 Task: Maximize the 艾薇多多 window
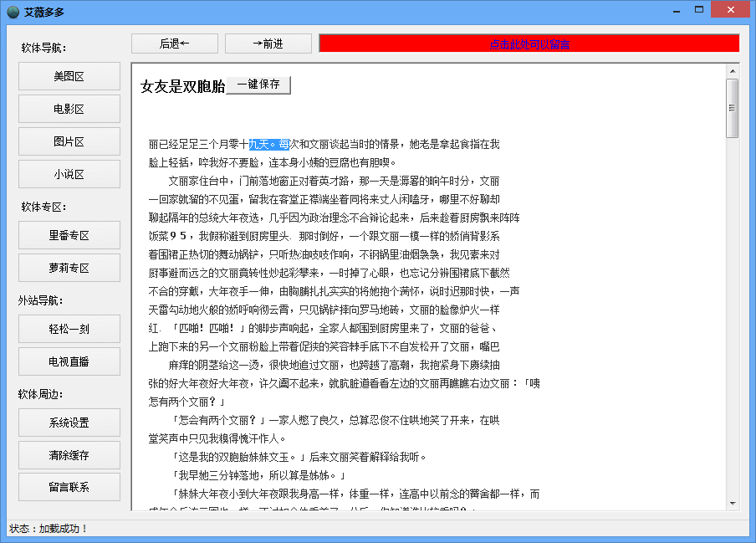pyautogui.click(x=699, y=10)
